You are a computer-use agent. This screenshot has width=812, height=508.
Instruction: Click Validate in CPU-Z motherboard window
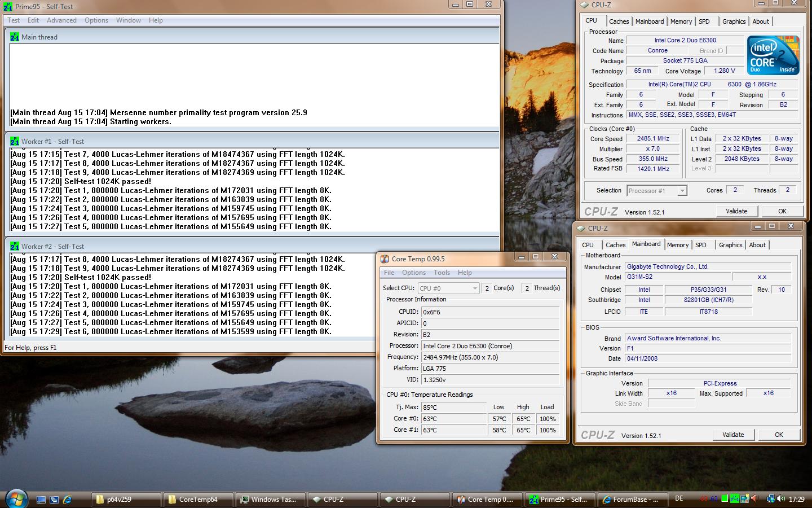pos(733,435)
